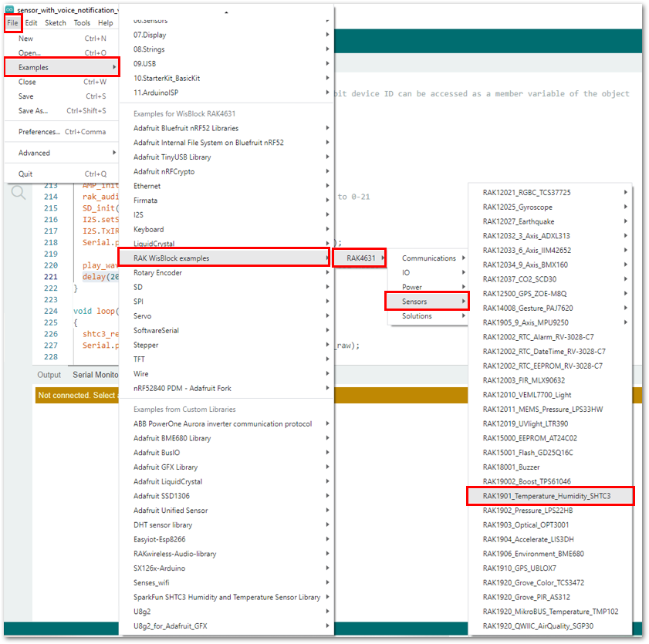Open the Sensors category under RAK4631

coord(417,301)
